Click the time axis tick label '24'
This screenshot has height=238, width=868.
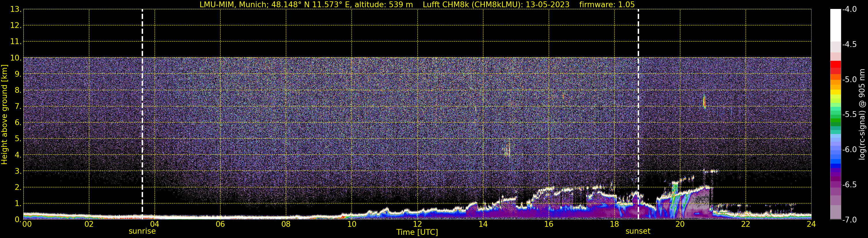coord(811,224)
